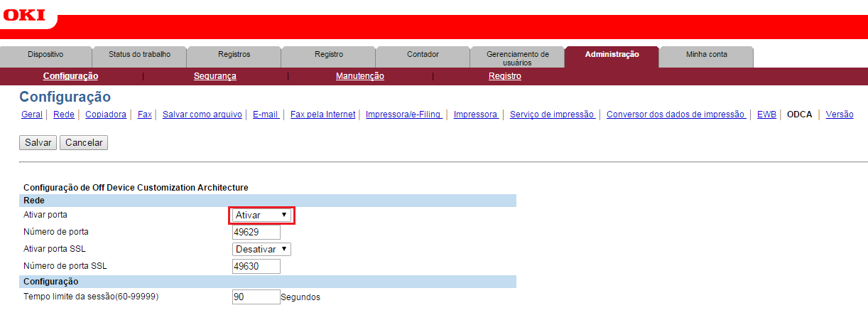Switch to the Dispositivo tab

pyautogui.click(x=45, y=55)
